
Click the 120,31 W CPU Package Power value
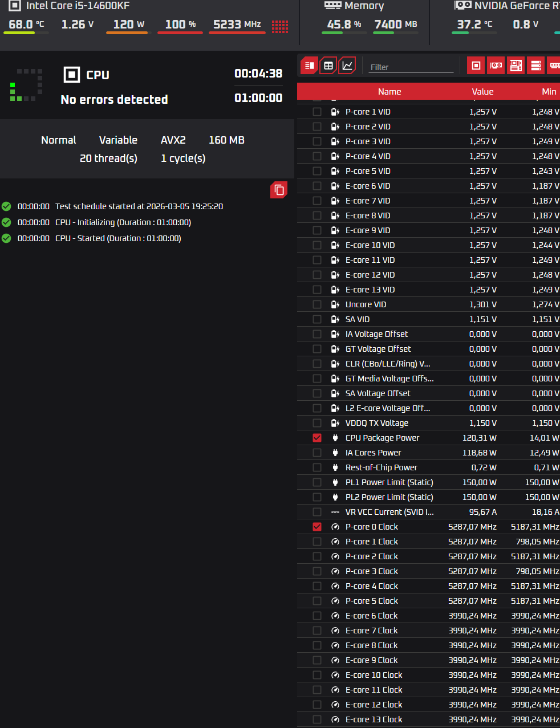click(480, 438)
